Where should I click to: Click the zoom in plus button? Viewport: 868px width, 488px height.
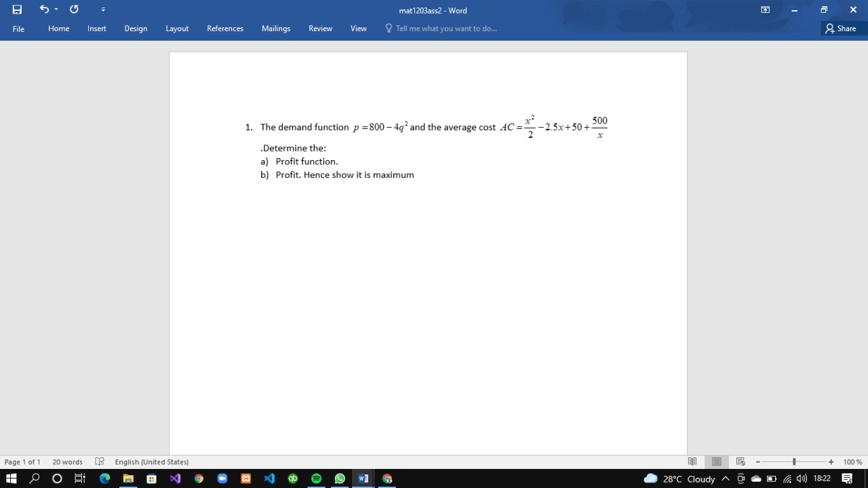point(831,462)
